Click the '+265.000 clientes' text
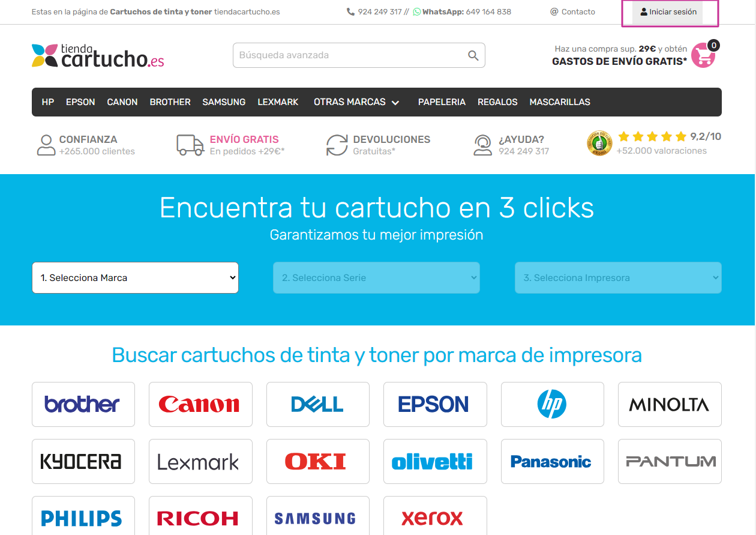The image size is (756, 535). [97, 151]
